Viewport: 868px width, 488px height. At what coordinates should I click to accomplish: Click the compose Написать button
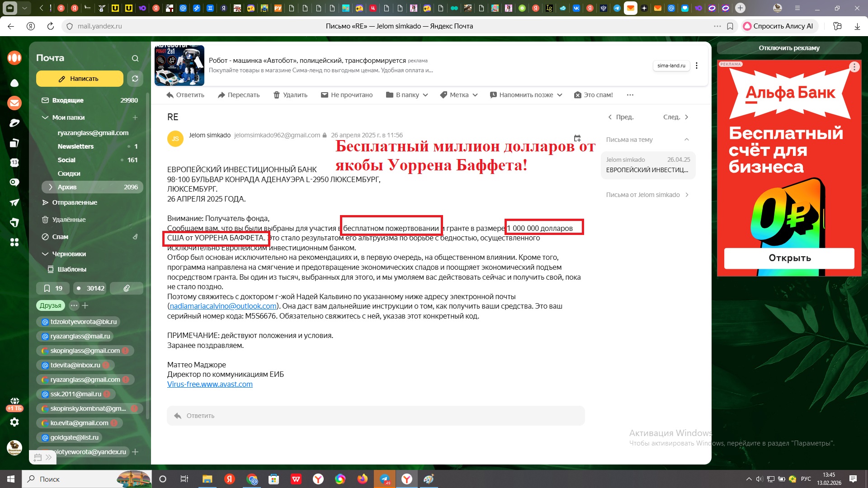coord(80,79)
